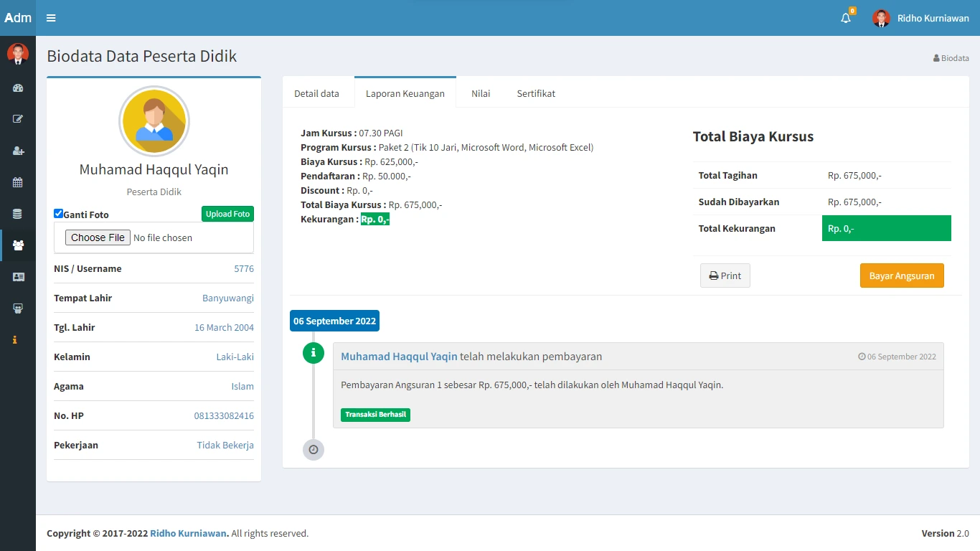
Task: Uncheck the Ganti Foto checkbox
Action: (x=59, y=214)
